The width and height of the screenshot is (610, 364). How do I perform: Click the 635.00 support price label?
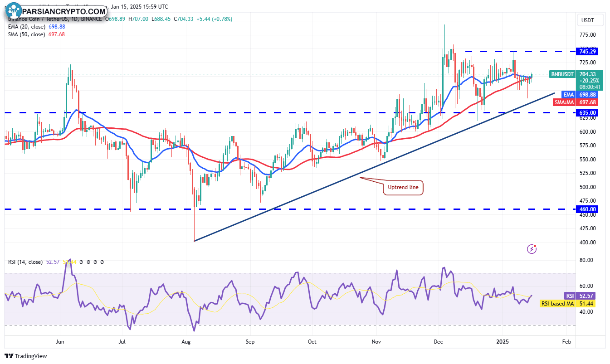pyautogui.click(x=587, y=112)
